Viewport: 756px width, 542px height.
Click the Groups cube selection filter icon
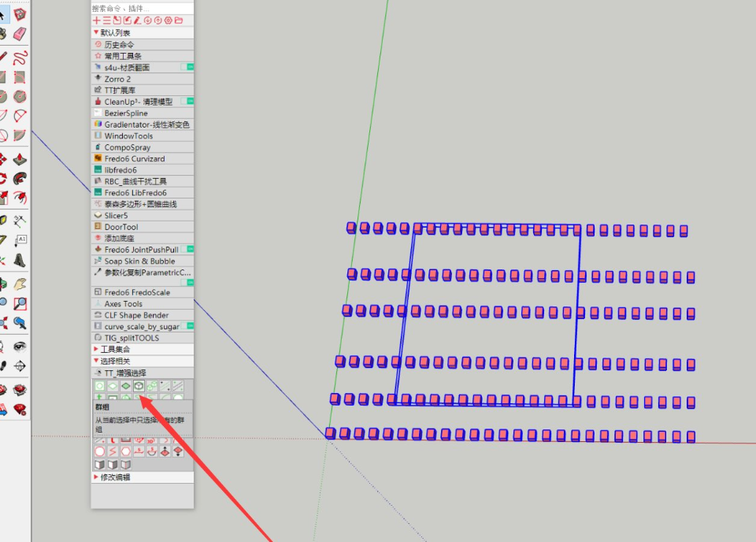point(139,386)
